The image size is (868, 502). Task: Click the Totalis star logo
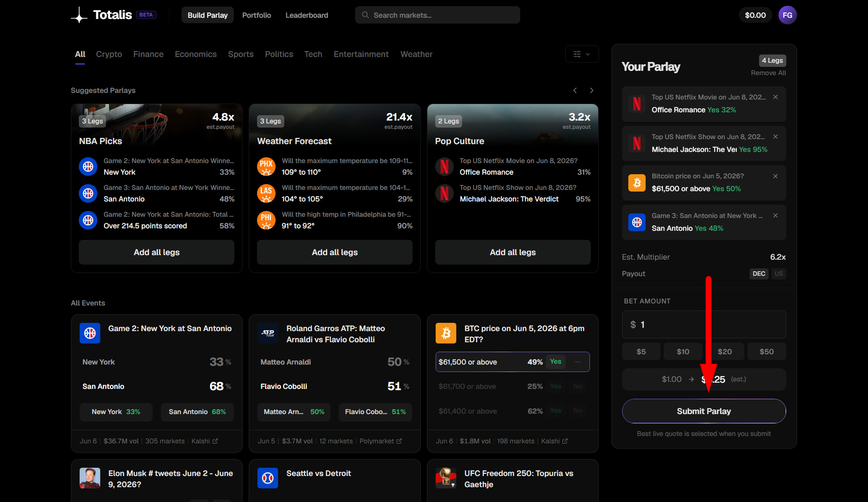pyautogui.click(x=79, y=15)
